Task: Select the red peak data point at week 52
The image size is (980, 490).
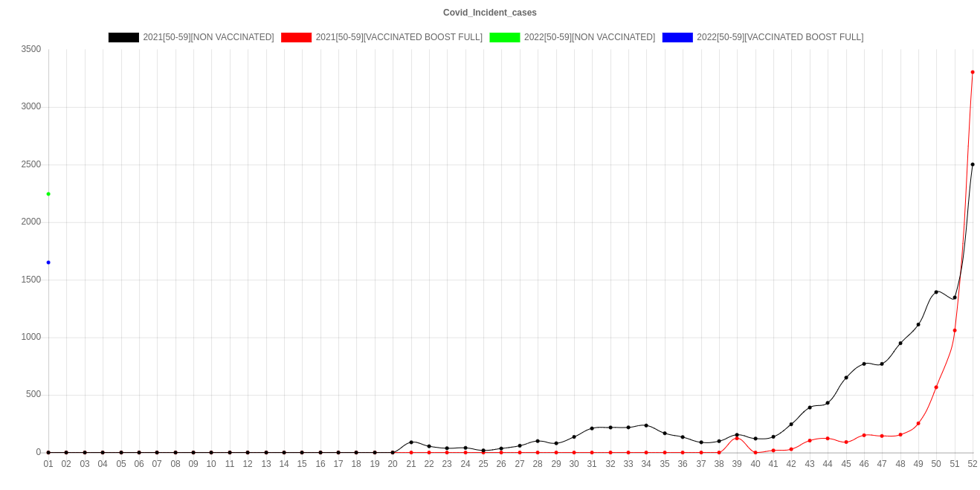Action: (x=973, y=72)
